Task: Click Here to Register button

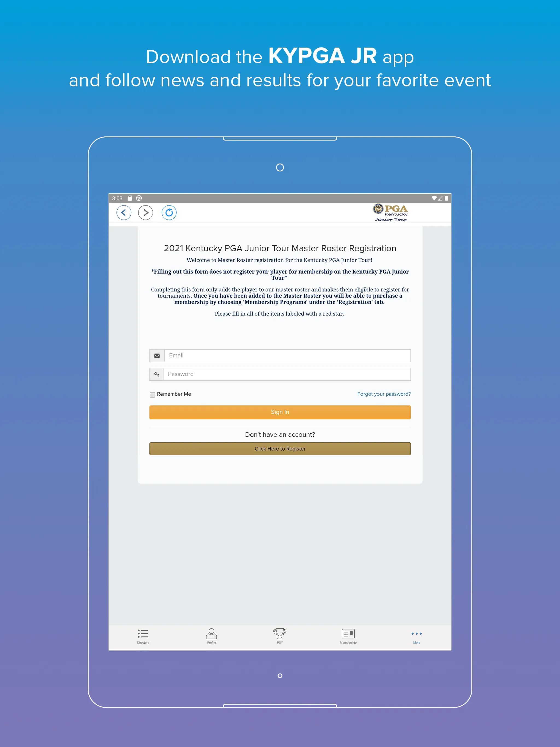Action: (281, 448)
